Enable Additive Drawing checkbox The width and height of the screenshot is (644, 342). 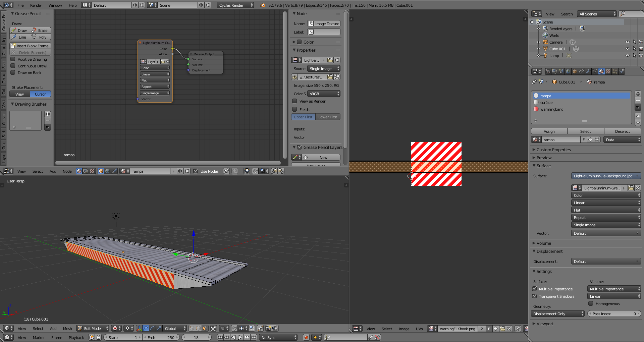13,59
